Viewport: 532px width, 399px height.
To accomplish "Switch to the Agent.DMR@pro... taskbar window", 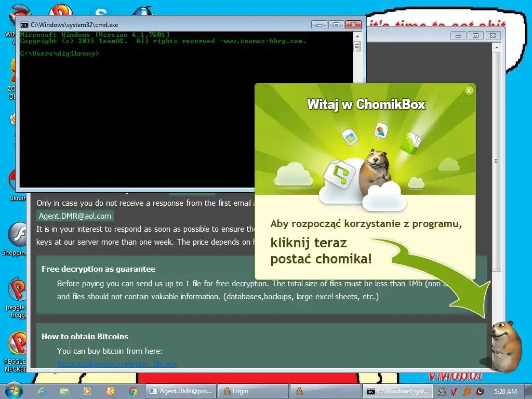I will [181, 391].
